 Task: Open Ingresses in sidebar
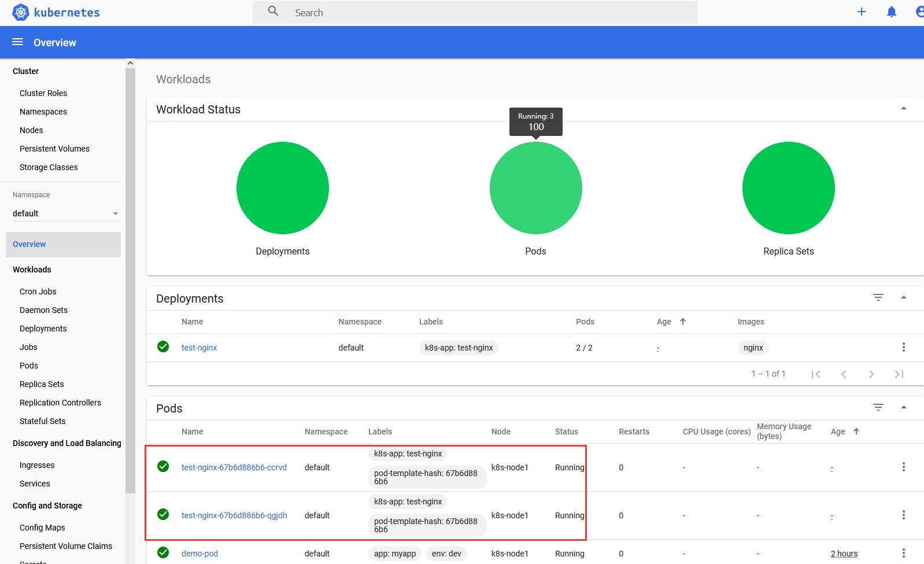point(37,465)
